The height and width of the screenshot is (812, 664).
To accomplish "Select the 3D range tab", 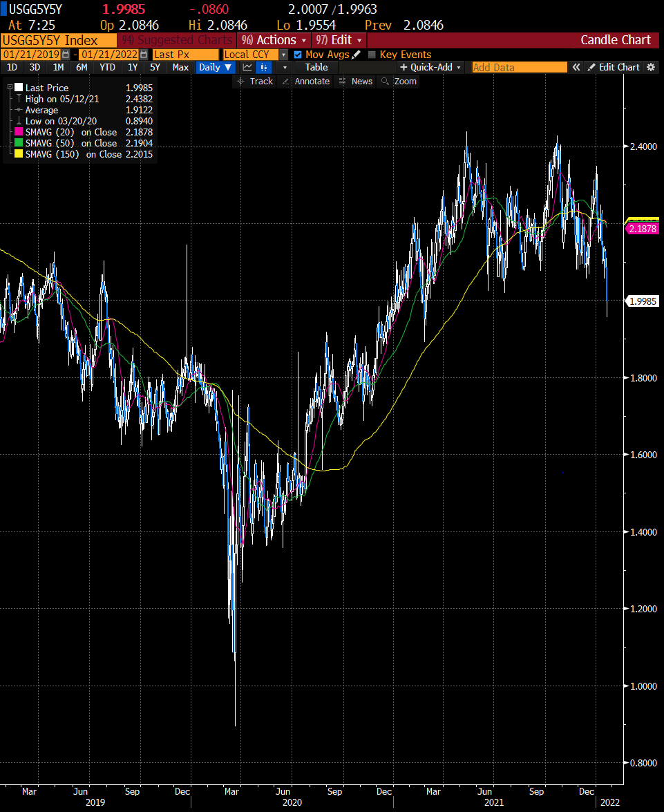I will point(35,67).
